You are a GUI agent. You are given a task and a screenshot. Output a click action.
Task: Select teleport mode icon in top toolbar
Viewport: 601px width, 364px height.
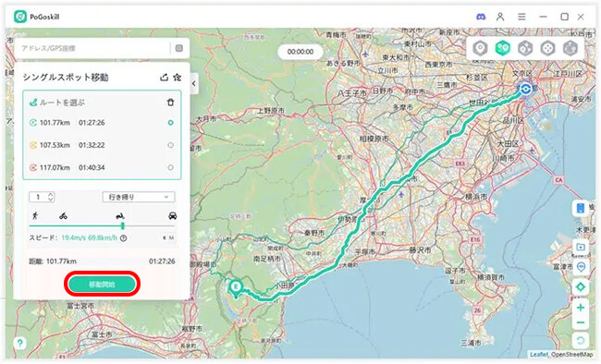[480, 48]
